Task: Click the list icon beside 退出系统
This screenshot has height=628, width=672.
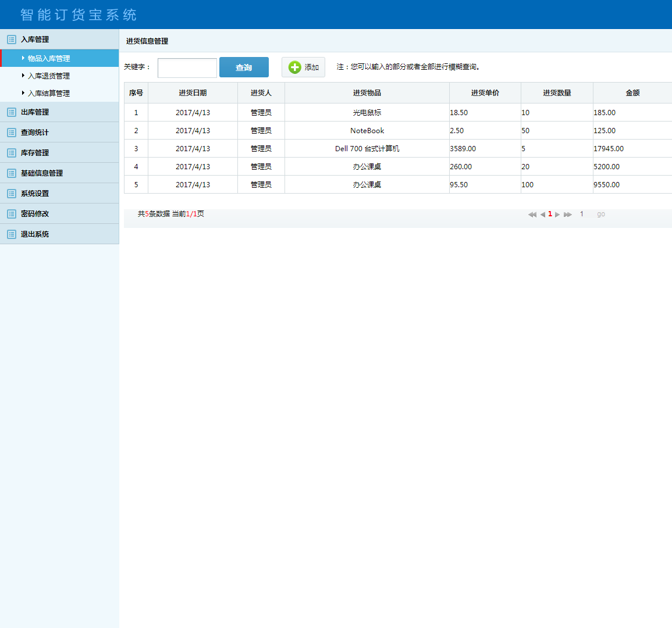Action: coord(11,234)
